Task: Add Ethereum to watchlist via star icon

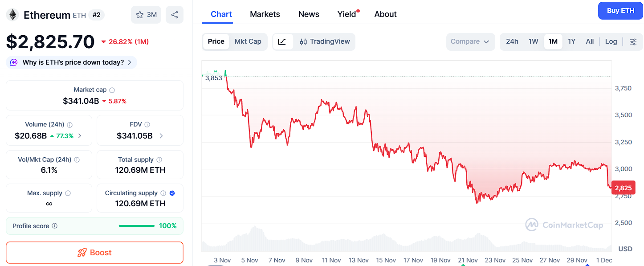Action: (140, 15)
